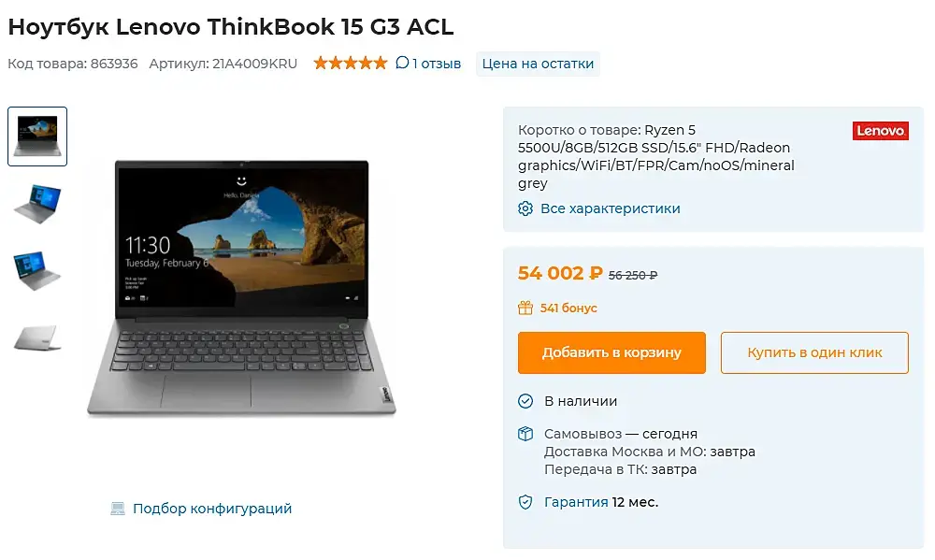Click the red Lenovo brand logo
This screenshot has height=560, width=935.
(880, 131)
